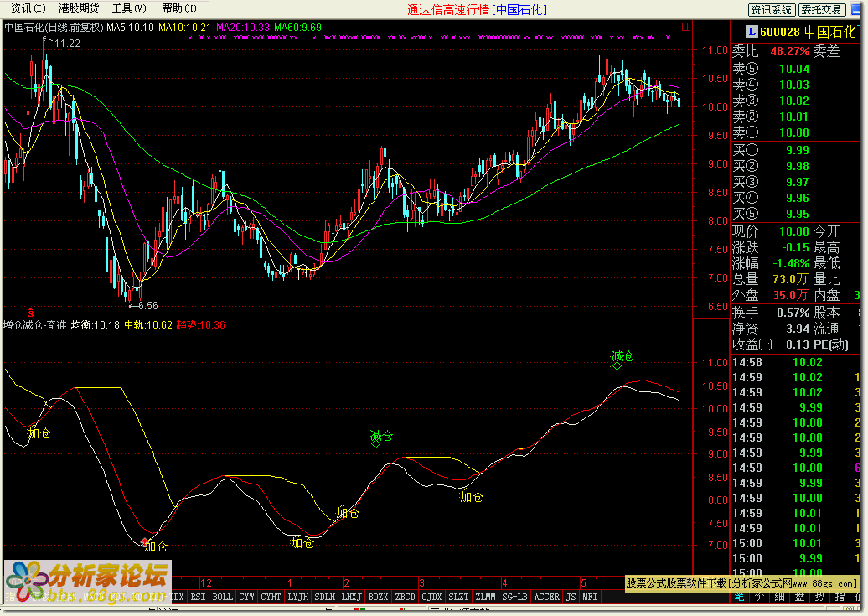Click the red S marker under the K-line chart
The image size is (868, 616).
click(31, 313)
